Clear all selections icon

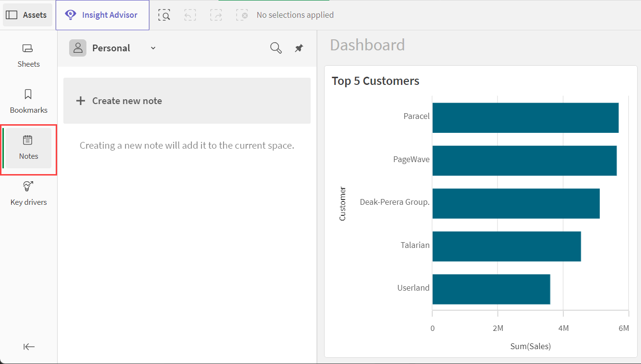click(x=242, y=15)
